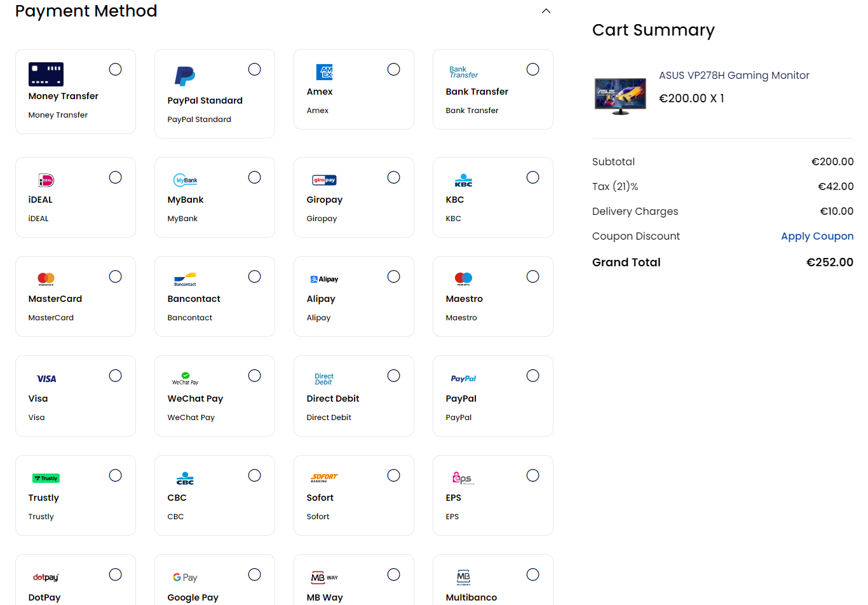Click the ASUS gaming monitor thumbnail
This screenshot has height=605, width=868.
click(620, 96)
